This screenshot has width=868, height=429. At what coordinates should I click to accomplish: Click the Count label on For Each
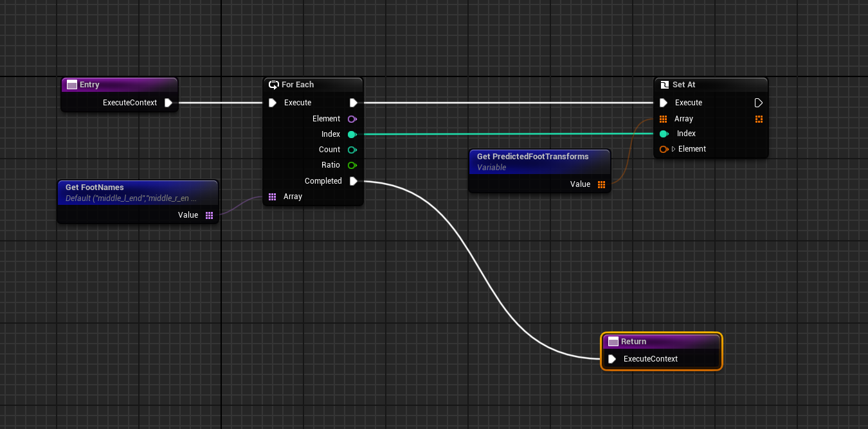(330, 150)
